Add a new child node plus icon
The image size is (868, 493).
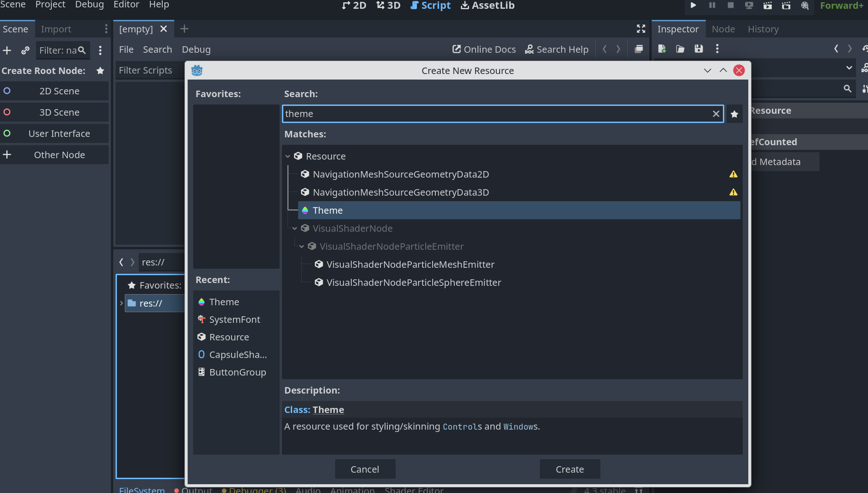pyautogui.click(x=7, y=50)
